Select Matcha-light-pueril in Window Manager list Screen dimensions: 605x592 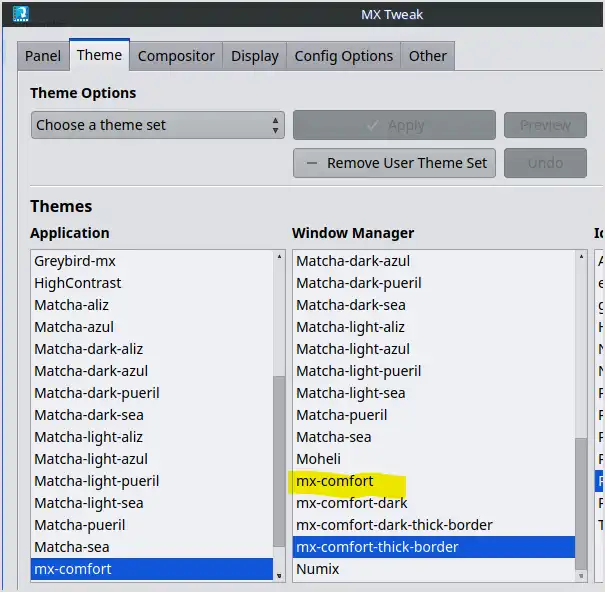point(434,371)
